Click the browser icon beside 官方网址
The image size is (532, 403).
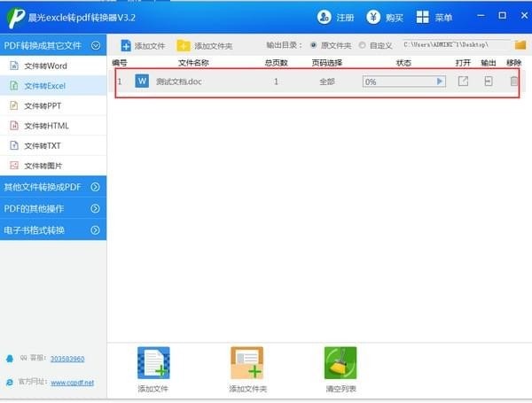coord(10,383)
